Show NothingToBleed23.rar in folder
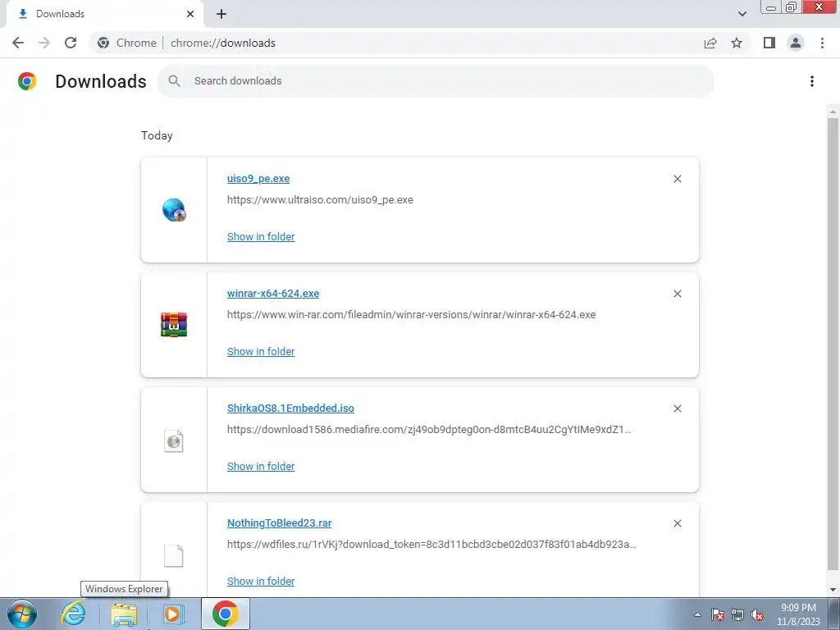Image resolution: width=840 pixels, height=630 pixels. pyautogui.click(x=261, y=582)
